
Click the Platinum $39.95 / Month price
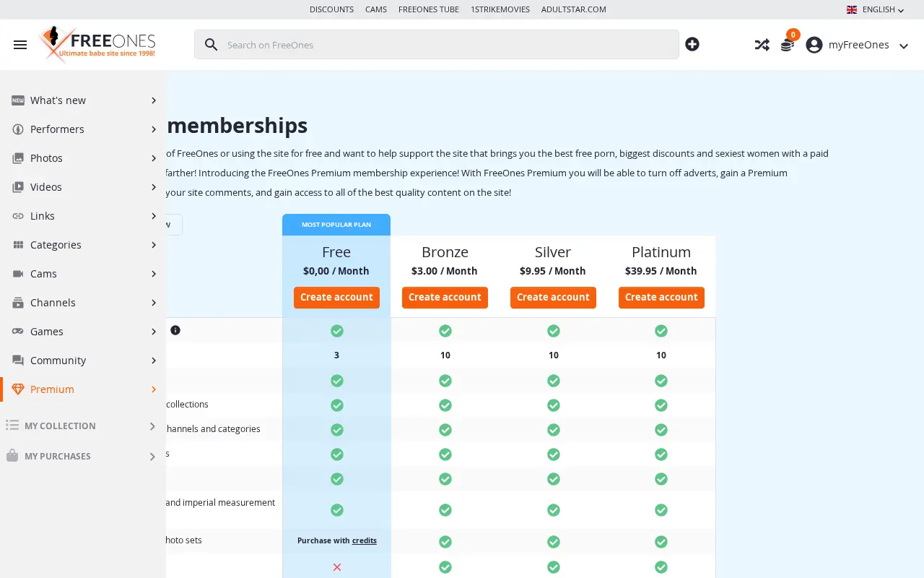click(661, 271)
